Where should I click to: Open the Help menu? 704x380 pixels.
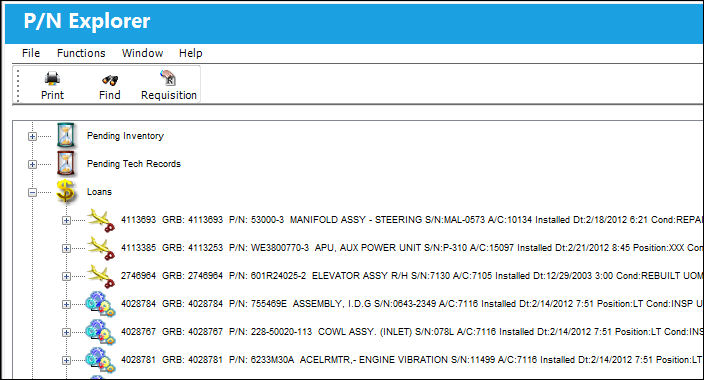pyautogui.click(x=191, y=53)
